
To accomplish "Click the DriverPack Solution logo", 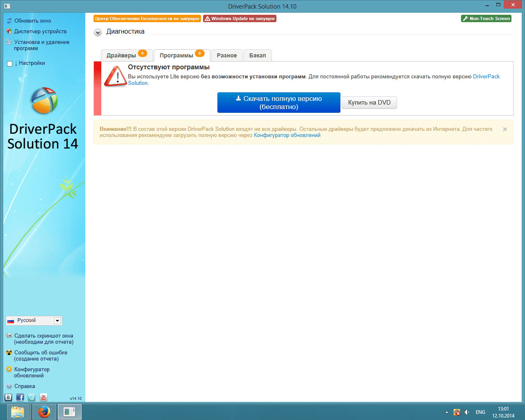I will click(44, 100).
